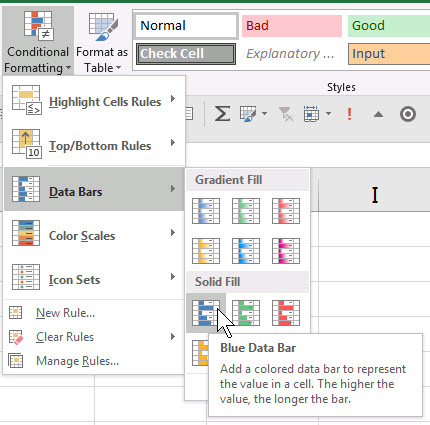Expand the Highlight Cells Rules submenu

click(94, 99)
